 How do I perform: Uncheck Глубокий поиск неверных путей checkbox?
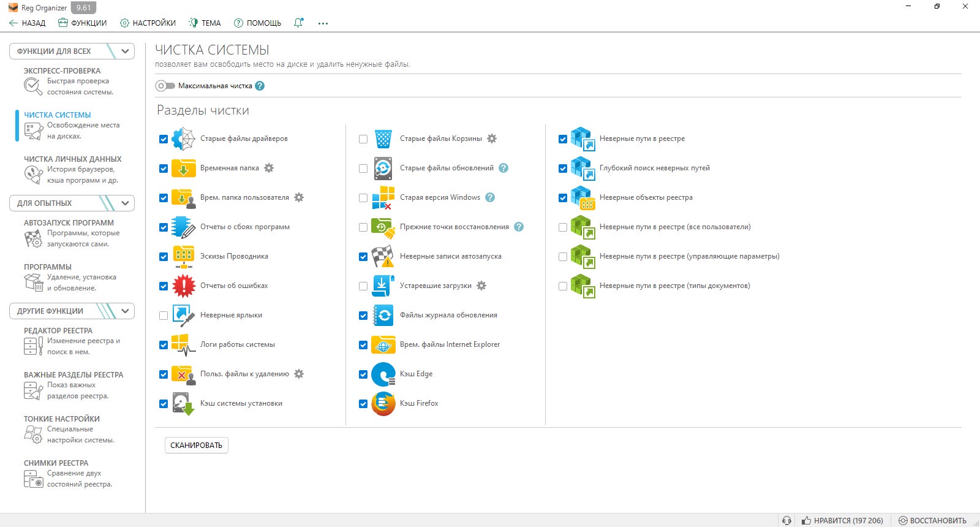click(563, 169)
